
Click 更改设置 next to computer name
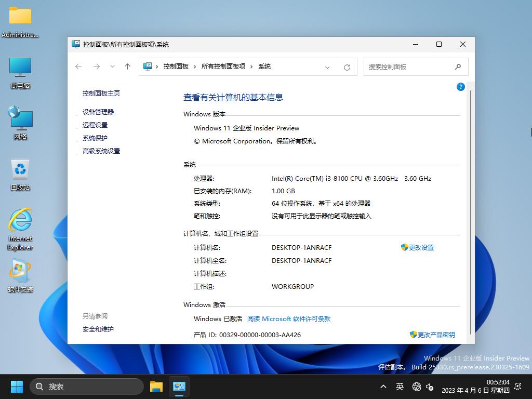(x=421, y=247)
